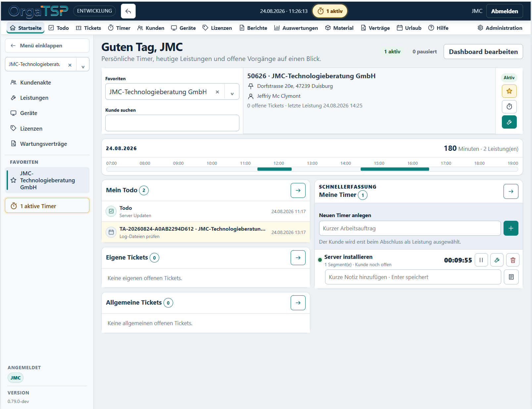Open the Todo menu item
Screen dimensions: 532x409
pos(59,28)
